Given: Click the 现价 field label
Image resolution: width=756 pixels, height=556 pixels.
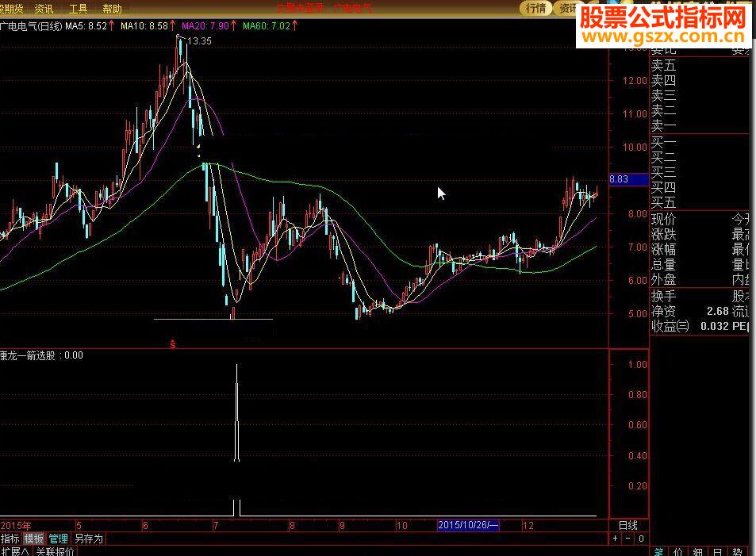Looking at the screenshot, I should (x=663, y=220).
